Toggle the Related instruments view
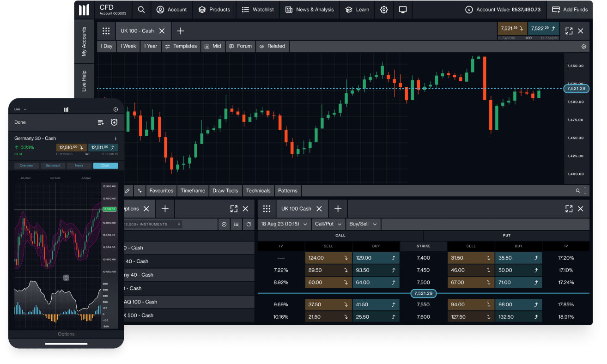 click(272, 46)
